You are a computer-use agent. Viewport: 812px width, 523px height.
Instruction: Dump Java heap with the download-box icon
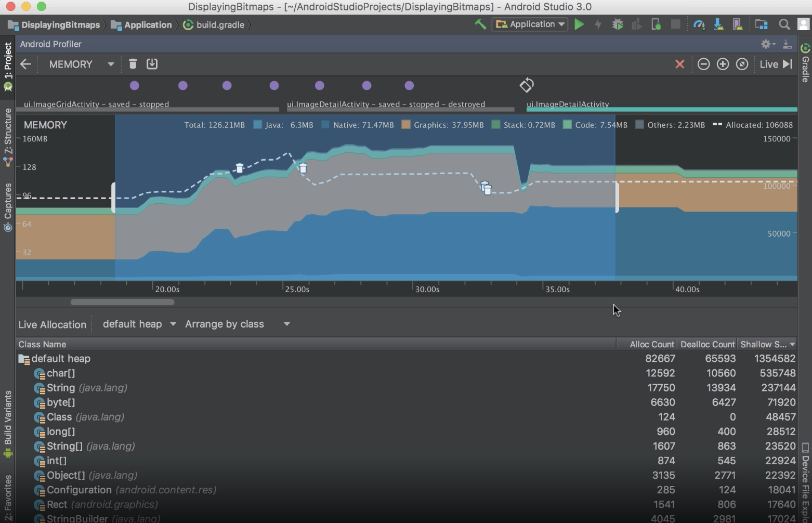pyautogui.click(x=152, y=64)
